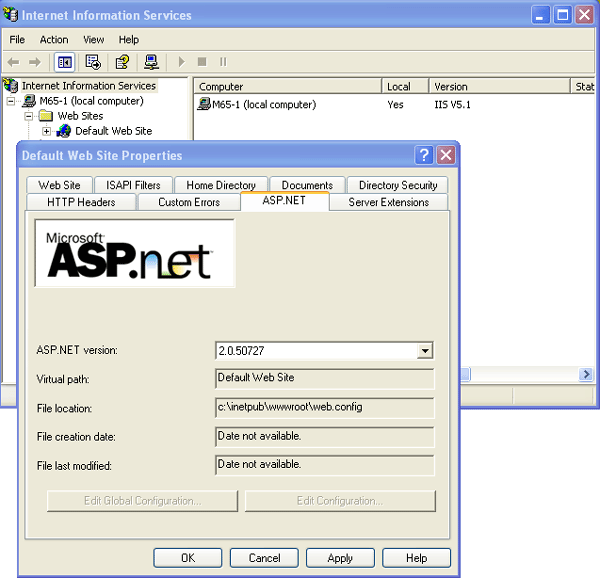Click computer icon in the list row
Screen dimensions: 600x578
[204, 104]
